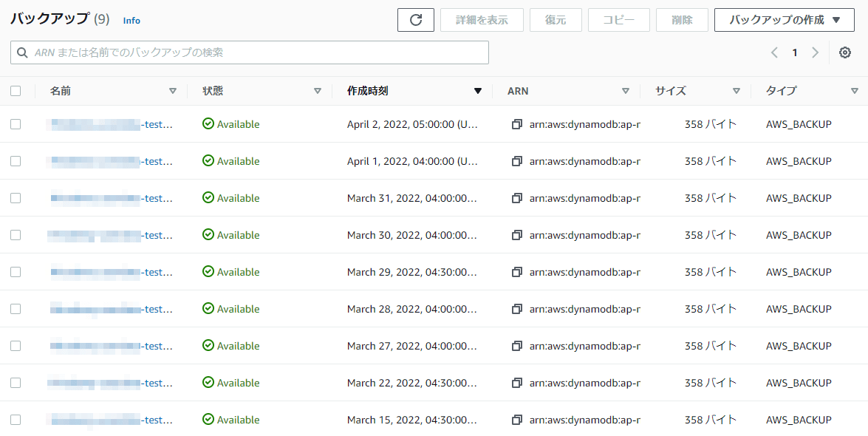Copy the ARN of the March 15 backup
Image resolution: width=868 pixels, height=436 pixels.
[x=516, y=420]
